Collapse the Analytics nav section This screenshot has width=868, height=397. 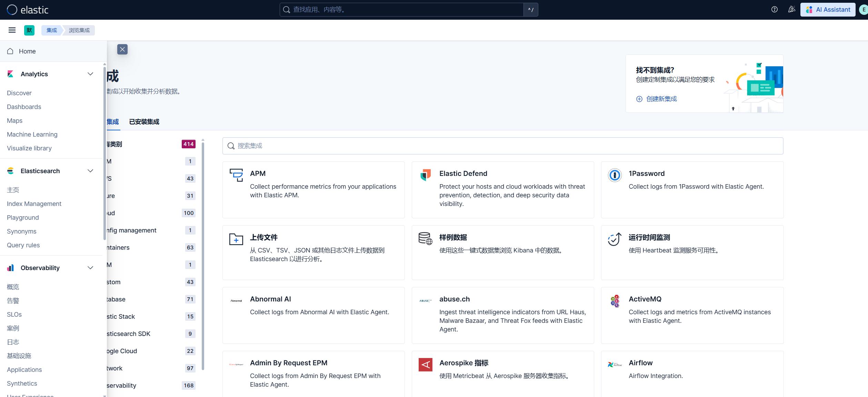coord(90,74)
